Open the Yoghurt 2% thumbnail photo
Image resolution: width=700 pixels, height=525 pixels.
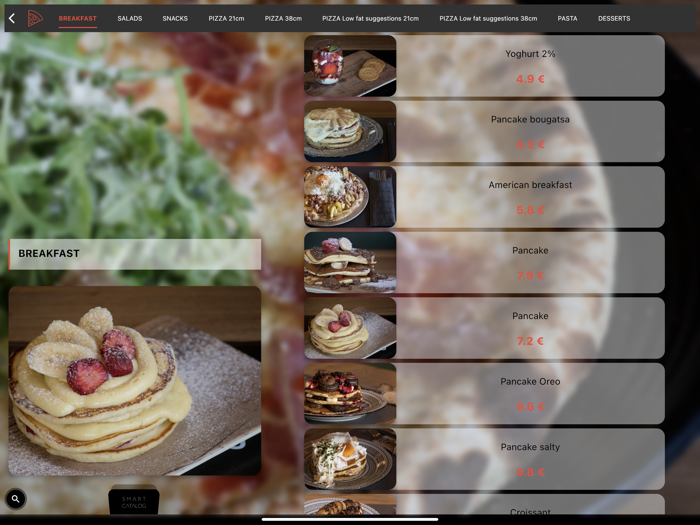click(x=350, y=66)
